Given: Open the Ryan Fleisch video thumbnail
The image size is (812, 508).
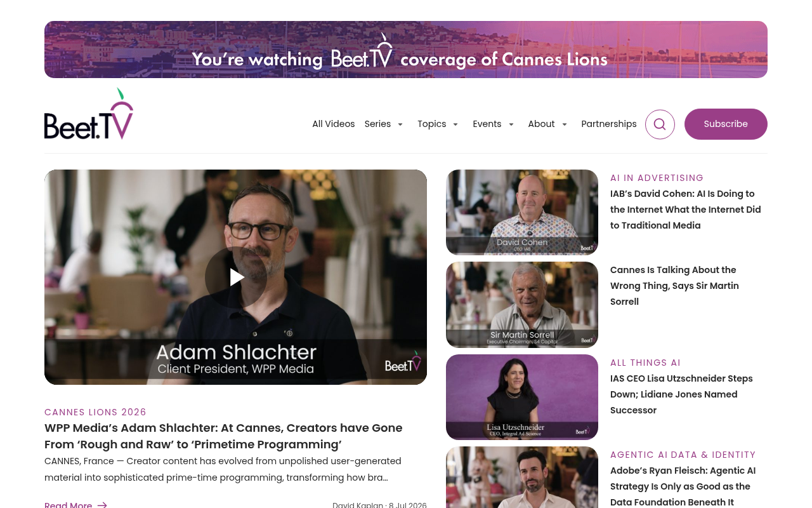Looking at the screenshot, I should click(522, 477).
